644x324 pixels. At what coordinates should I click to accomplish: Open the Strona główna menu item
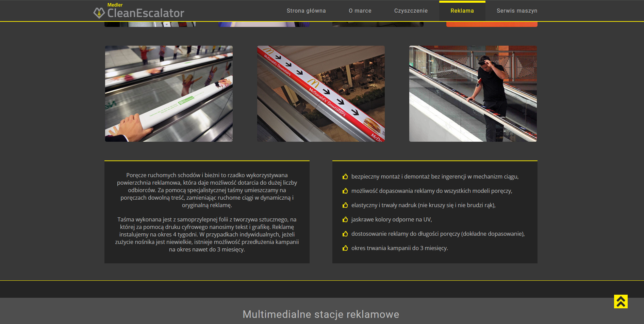(x=306, y=11)
